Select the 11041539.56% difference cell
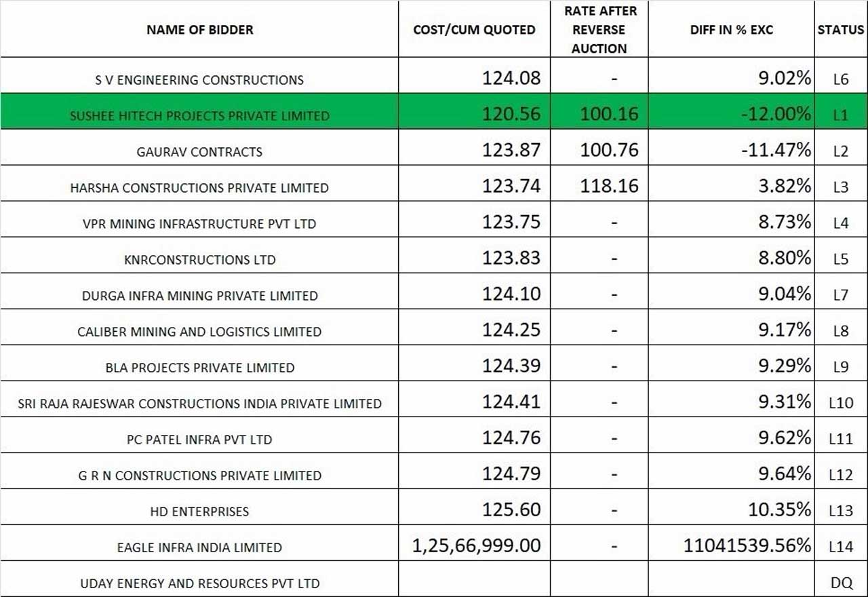 coord(748,545)
